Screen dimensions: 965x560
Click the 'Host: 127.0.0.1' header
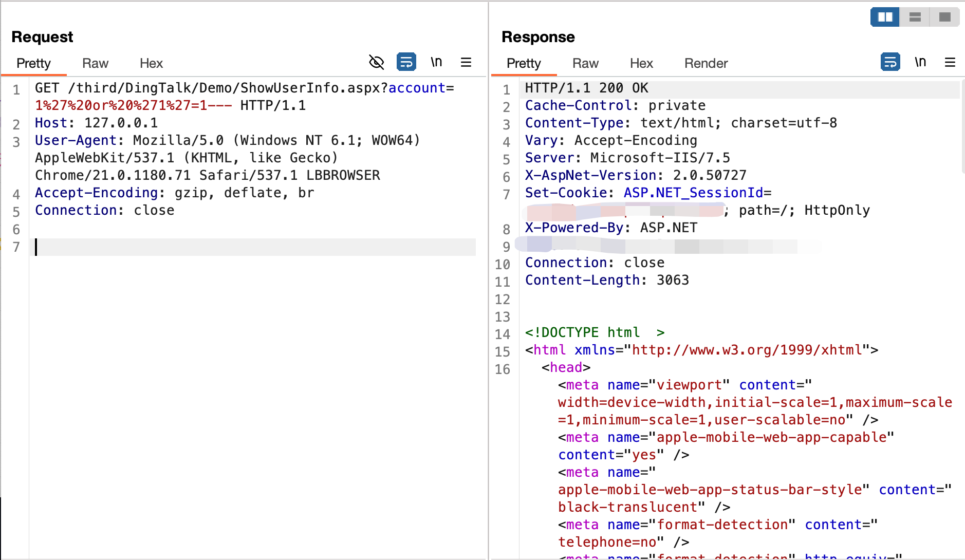tap(96, 123)
